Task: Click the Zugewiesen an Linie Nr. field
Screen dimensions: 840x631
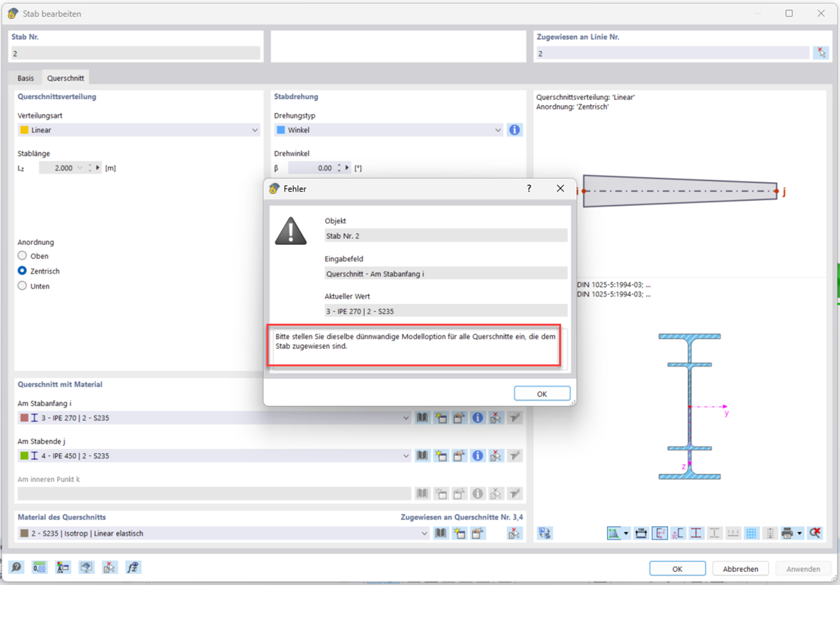Action: (673, 53)
